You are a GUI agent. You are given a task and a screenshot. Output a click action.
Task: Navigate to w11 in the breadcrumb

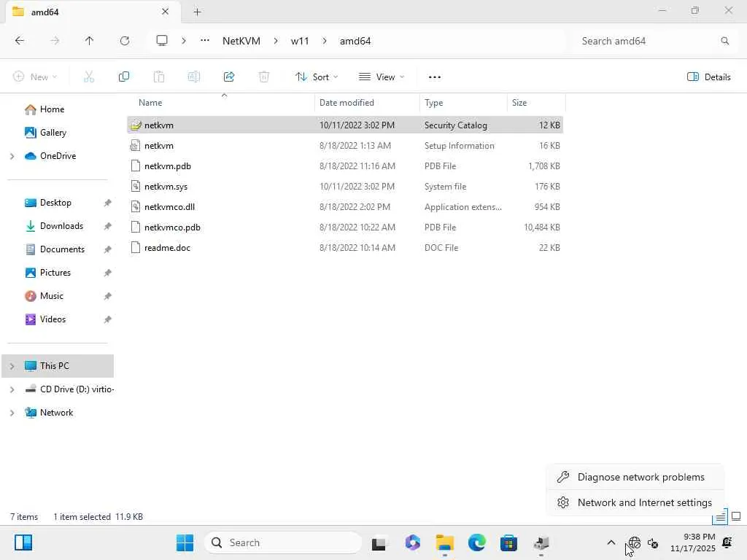[300, 41]
